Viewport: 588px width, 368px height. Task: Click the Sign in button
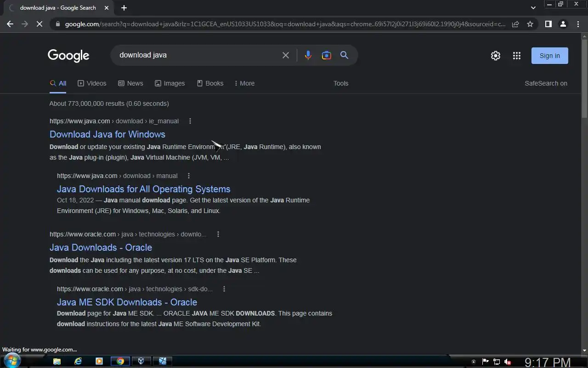pos(550,56)
